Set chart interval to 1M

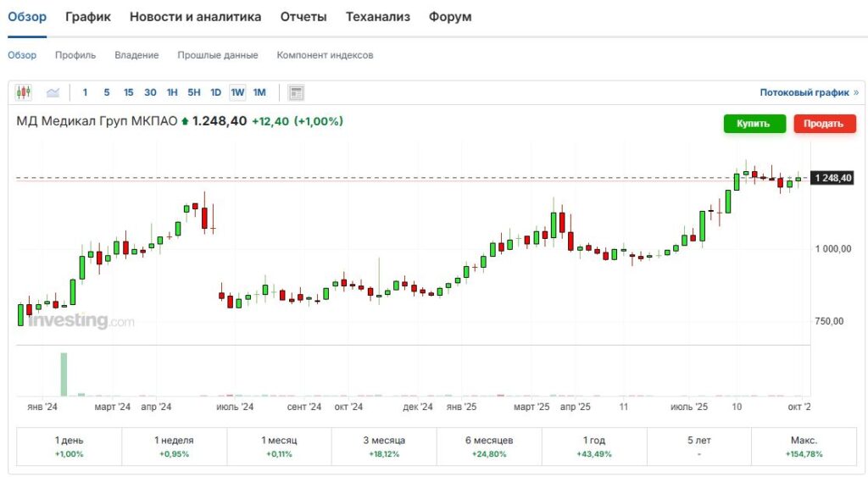point(259,92)
